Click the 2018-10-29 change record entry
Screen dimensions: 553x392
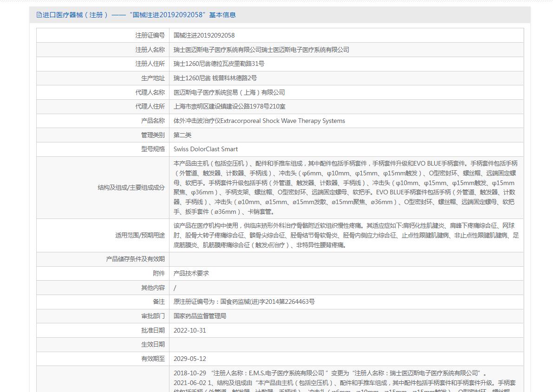(x=330, y=373)
